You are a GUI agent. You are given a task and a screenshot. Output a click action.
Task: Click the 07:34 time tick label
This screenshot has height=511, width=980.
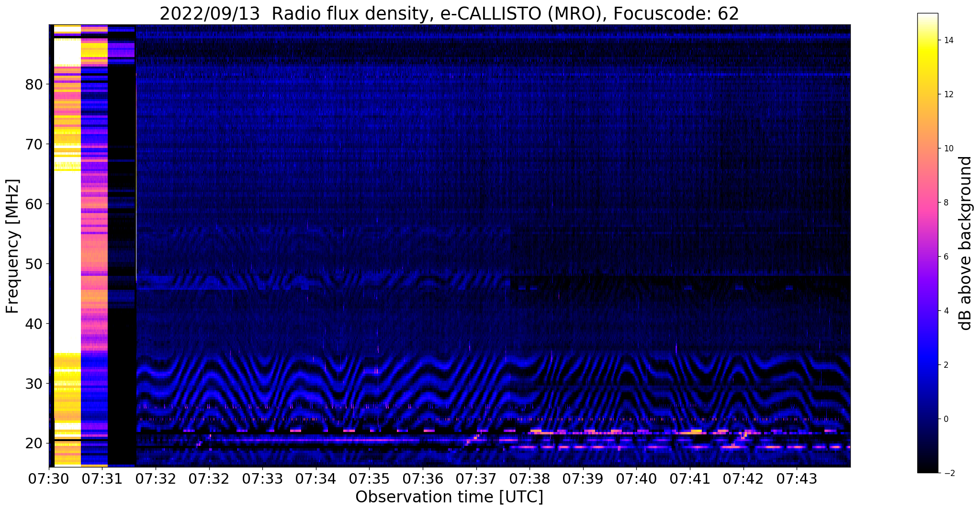[x=316, y=478]
